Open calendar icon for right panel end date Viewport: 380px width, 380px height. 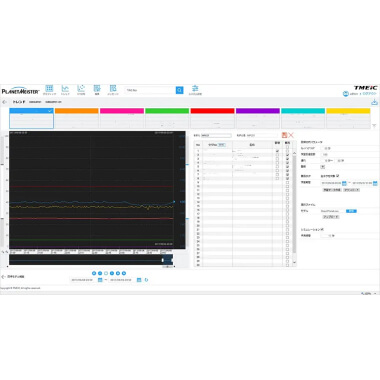pos(375,183)
